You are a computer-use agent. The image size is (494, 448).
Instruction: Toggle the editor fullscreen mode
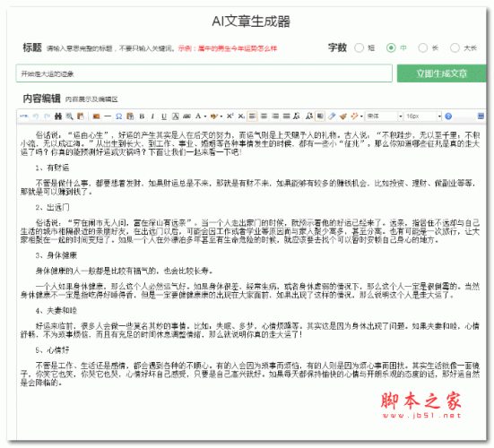tap(481, 116)
